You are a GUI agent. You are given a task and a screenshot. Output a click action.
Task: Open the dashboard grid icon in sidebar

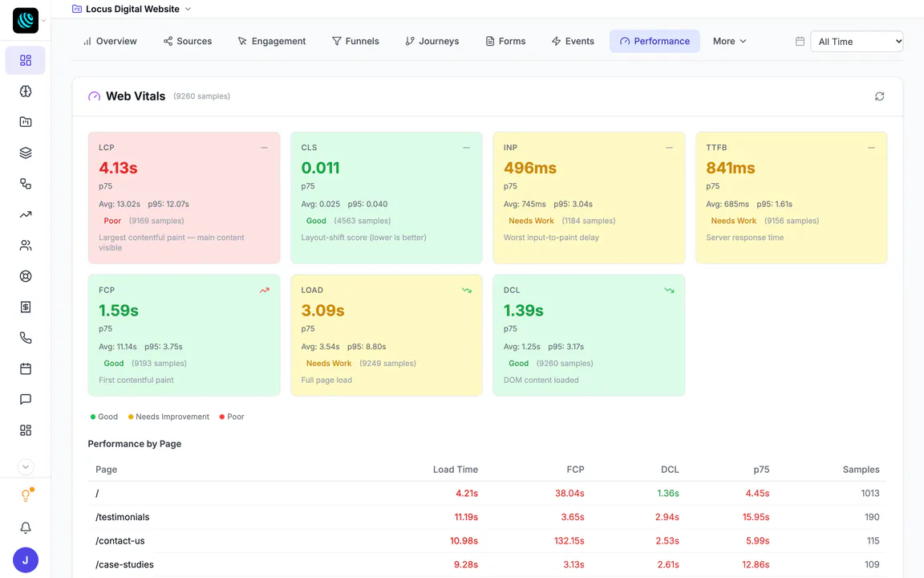coord(26,60)
